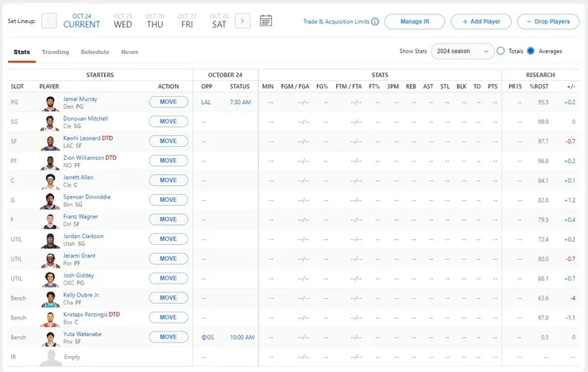Click the Trade & Acquisition Limits info icon

tap(375, 21)
